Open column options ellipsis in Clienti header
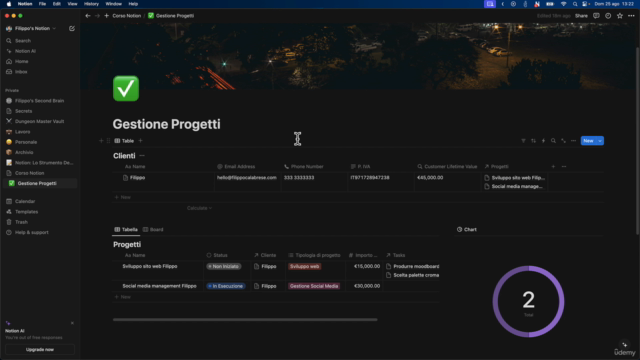This screenshot has height=360, width=640. pos(564,167)
